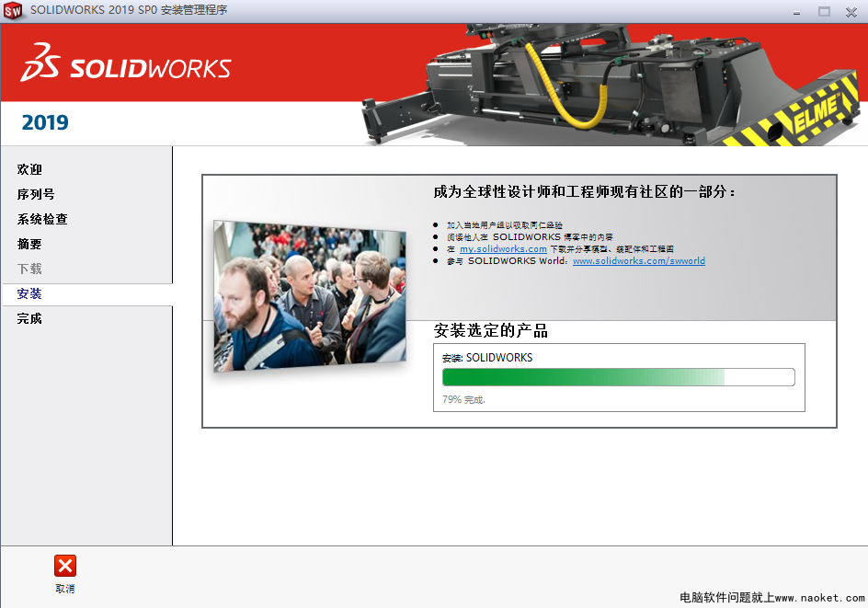
Task: Open the www.solidworks.com/swworld link
Action: (639, 261)
